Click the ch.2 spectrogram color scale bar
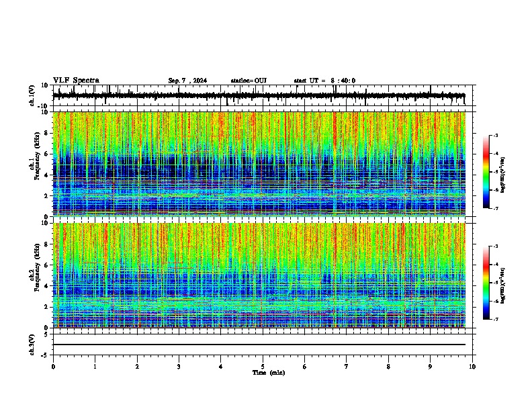 tap(486, 283)
